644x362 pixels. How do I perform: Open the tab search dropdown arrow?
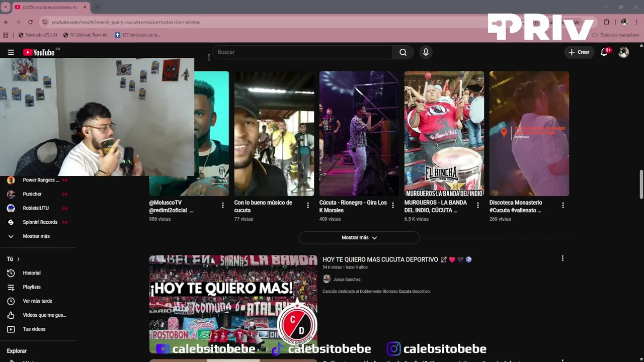(x=6, y=7)
